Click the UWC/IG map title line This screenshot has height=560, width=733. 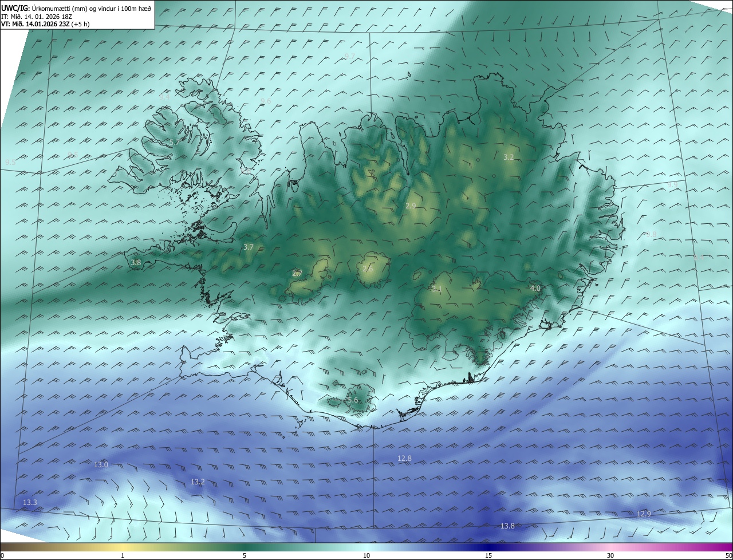(76, 7)
